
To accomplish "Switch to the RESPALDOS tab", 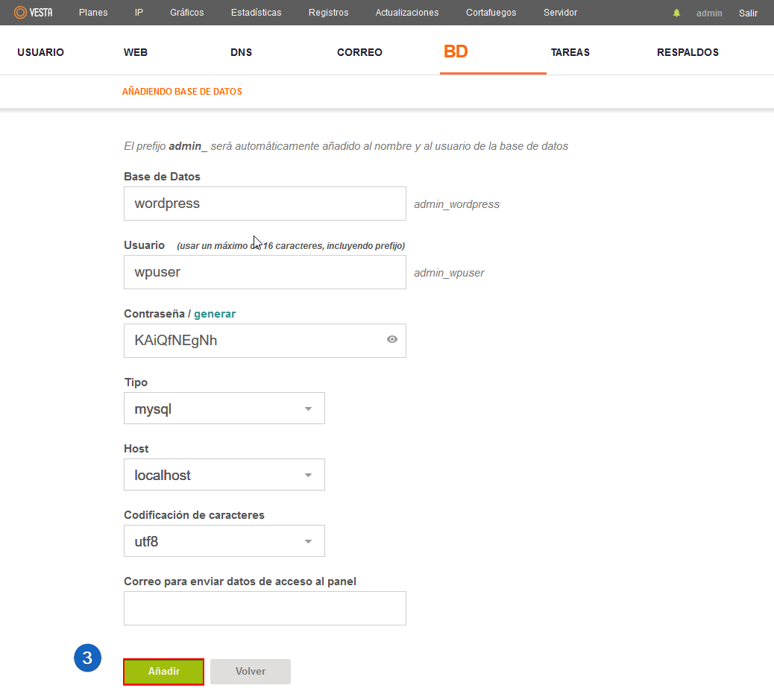I will [688, 52].
